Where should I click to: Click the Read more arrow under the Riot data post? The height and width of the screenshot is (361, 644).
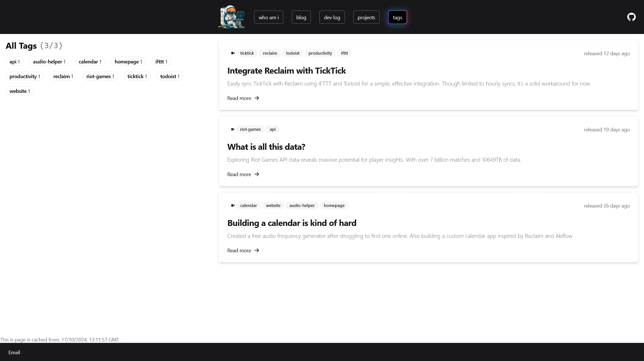pyautogui.click(x=257, y=174)
